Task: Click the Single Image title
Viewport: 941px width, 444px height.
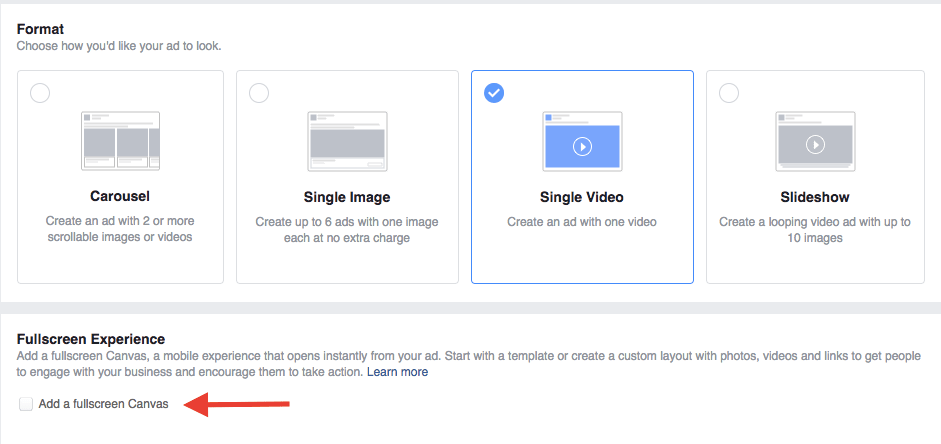Action: (347, 197)
